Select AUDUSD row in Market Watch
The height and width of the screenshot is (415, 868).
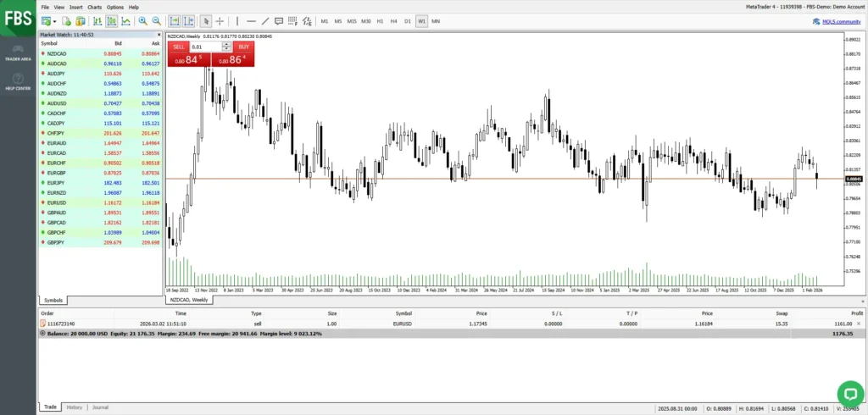coord(100,103)
